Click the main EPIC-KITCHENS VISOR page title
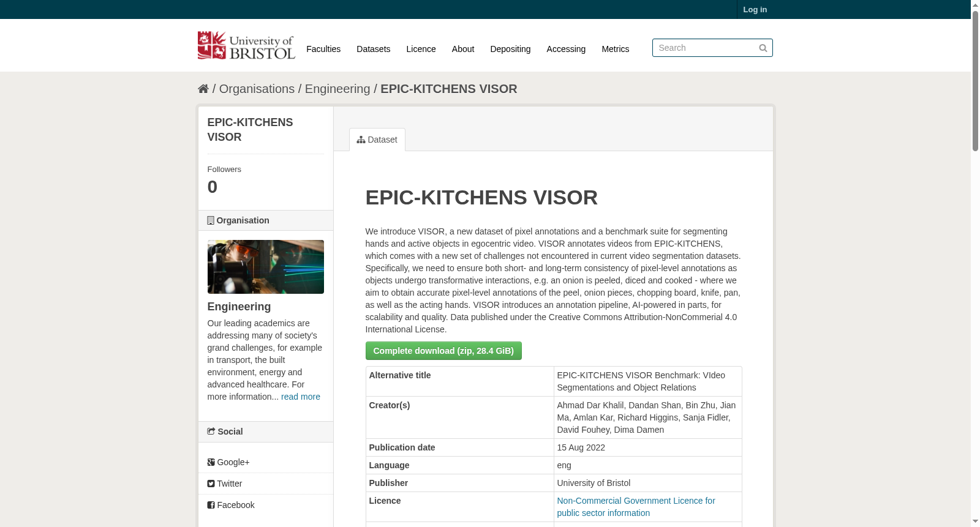 [x=481, y=198]
